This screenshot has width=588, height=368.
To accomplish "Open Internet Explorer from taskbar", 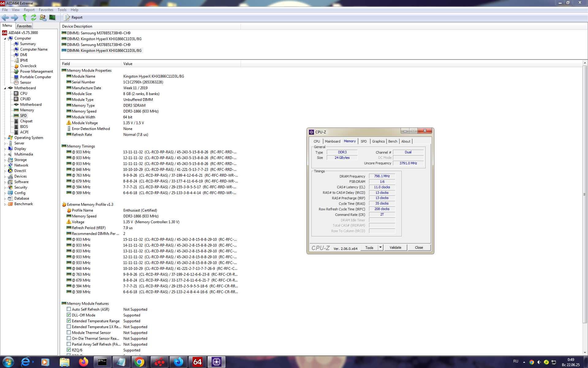I will click(x=26, y=362).
